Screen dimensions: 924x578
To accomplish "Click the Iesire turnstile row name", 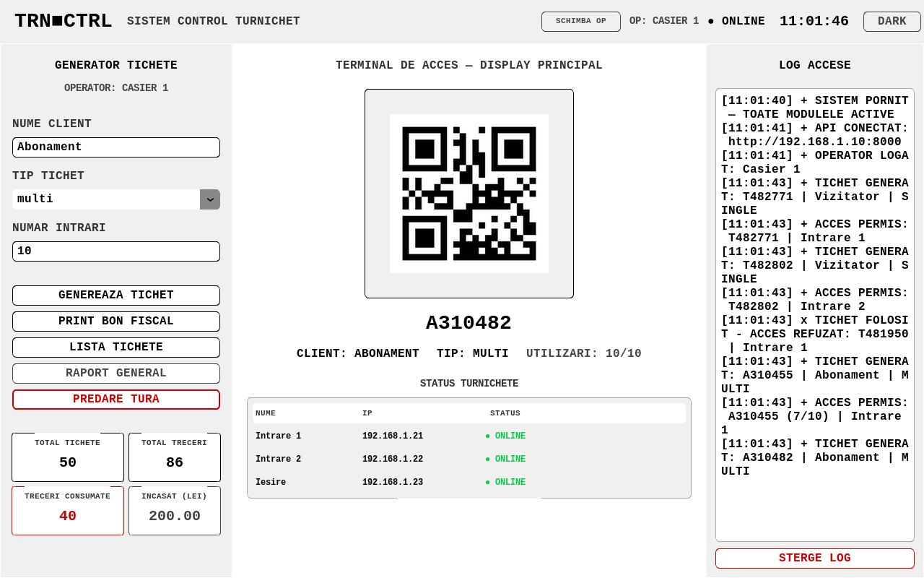I will (x=271, y=482).
